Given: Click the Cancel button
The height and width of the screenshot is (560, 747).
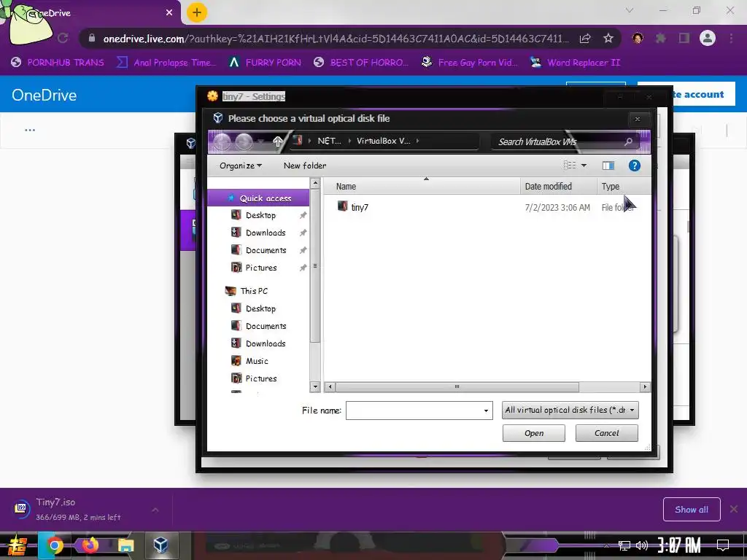Looking at the screenshot, I should click(x=606, y=433).
